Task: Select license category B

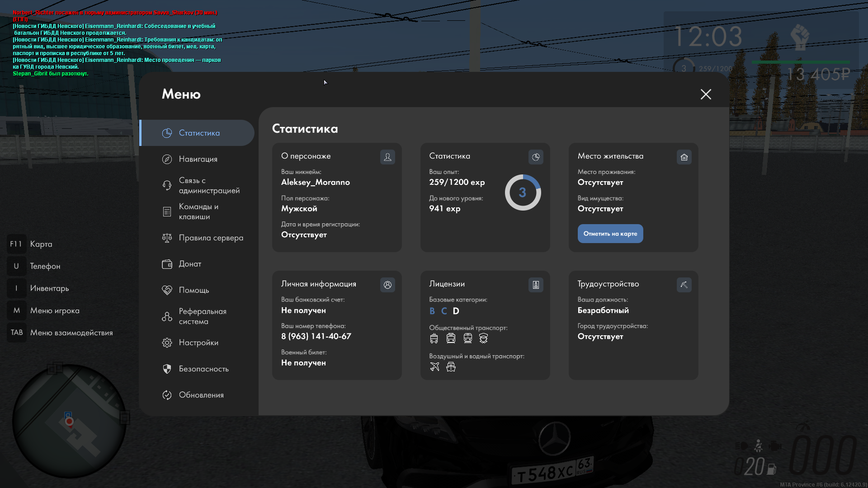Action: coord(432,311)
